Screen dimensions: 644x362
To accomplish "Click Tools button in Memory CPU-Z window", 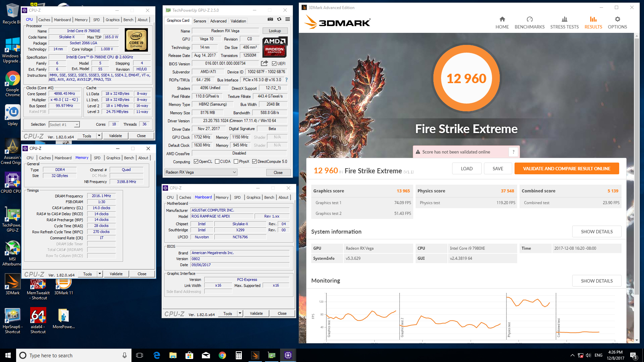I will coord(88,274).
